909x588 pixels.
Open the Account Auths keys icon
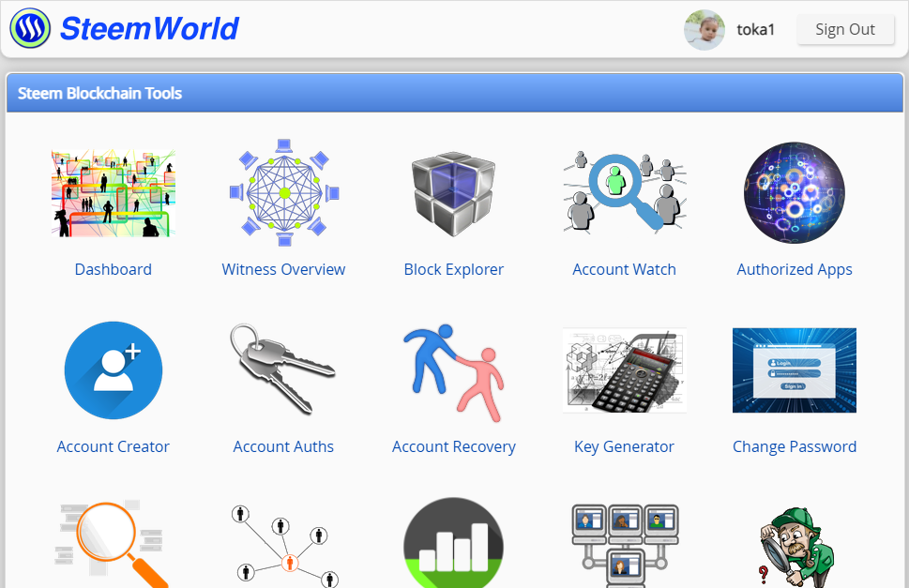pyautogui.click(x=282, y=369)
